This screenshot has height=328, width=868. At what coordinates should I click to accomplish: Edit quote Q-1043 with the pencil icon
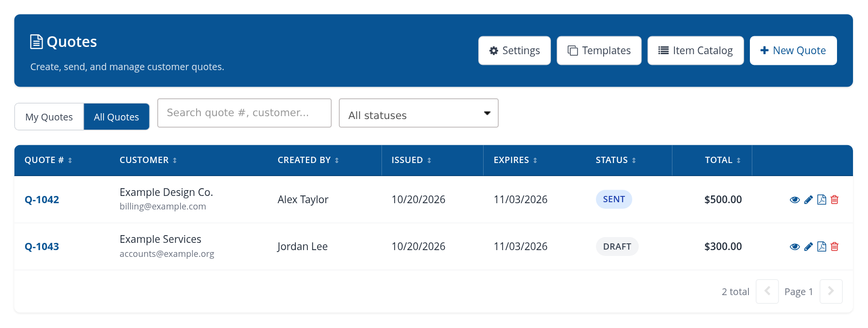point(808,247)
